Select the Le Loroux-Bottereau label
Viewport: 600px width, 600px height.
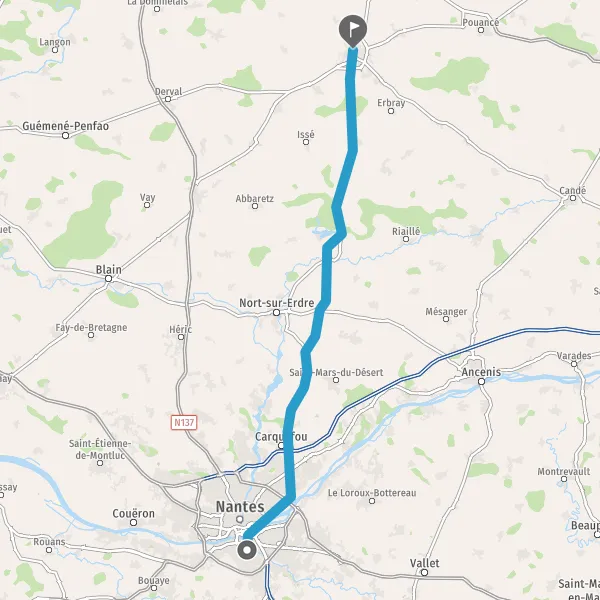click(372, 493)
